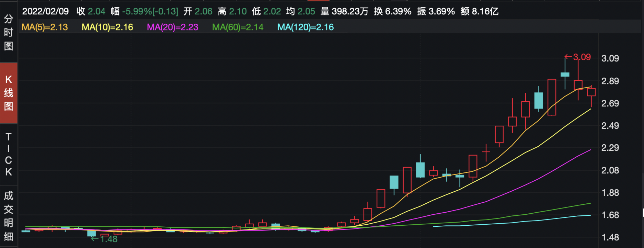Open the 成交明细 tab
Image resolution: width=644 pixels, height=248 pixels.
coord(9,216)
